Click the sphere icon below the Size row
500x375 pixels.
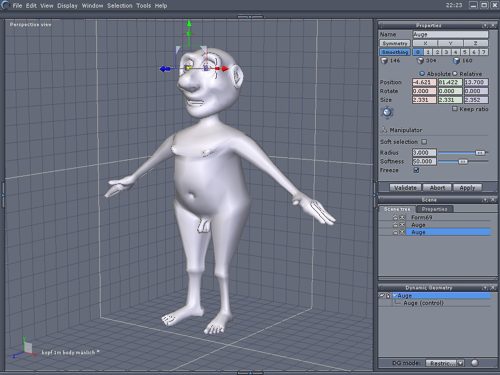coord(387,112)
